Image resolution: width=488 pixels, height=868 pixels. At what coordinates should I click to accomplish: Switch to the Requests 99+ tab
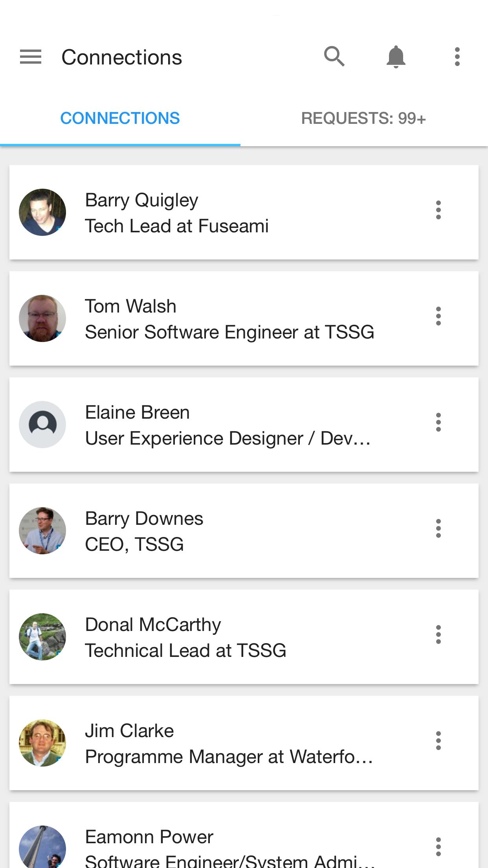click(363, 118)
